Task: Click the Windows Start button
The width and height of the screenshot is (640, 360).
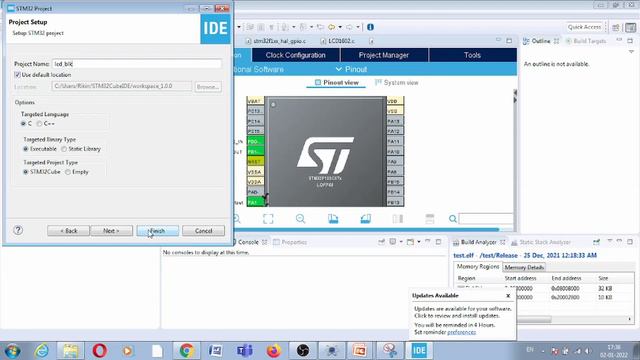Action: point(13,351)
